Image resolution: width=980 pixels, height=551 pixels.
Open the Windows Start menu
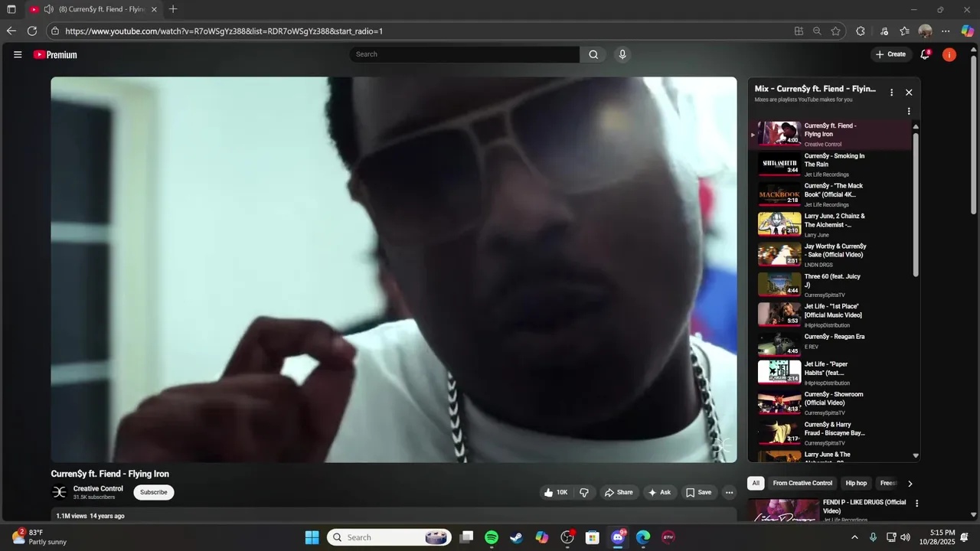[312, 537]
